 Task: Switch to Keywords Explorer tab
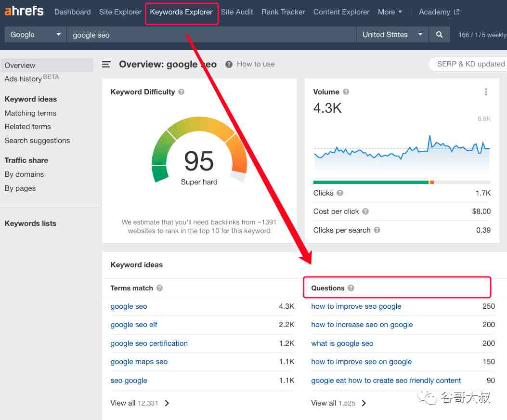click(x=182, y=13)
